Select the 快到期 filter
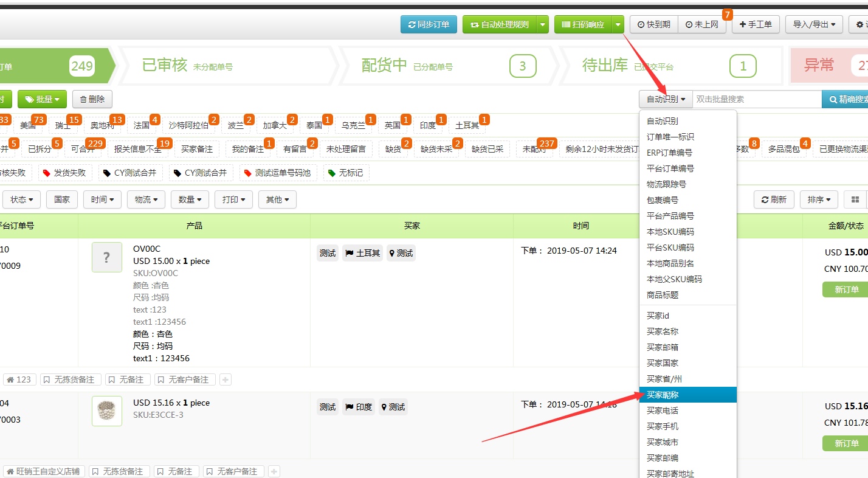 click(654, 24)
